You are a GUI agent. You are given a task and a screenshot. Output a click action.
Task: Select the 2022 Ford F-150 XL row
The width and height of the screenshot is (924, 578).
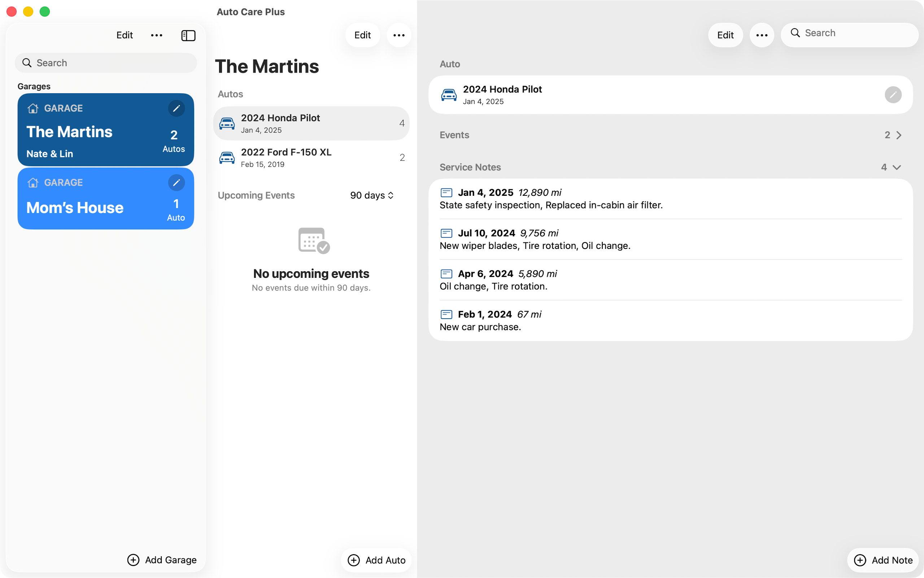[x=311, y=158]
